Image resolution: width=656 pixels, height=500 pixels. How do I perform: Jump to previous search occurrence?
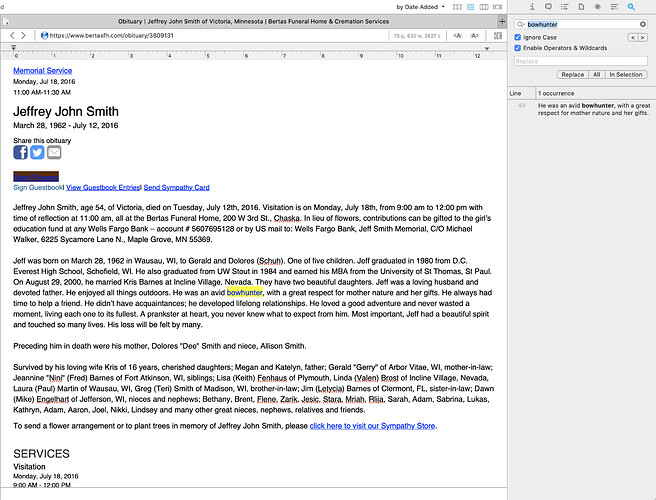(x=633, y=38)
